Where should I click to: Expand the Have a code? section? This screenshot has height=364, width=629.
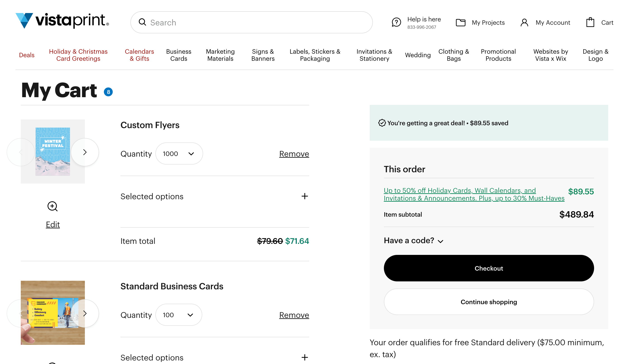[x=413, y=241]
